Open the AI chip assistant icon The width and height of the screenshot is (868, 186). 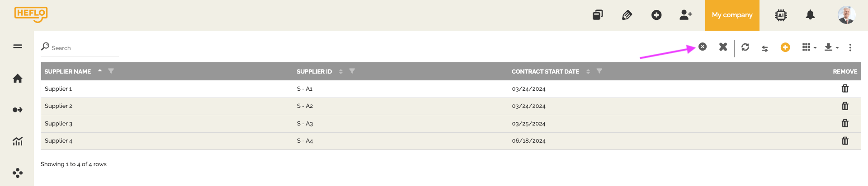click(781, 15)
